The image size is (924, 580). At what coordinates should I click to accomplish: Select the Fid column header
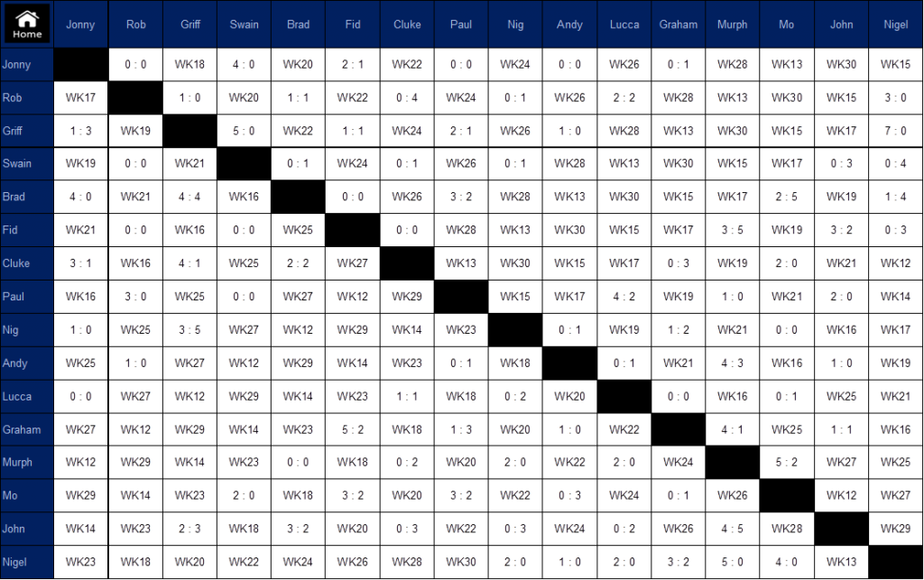click(353, 24)
